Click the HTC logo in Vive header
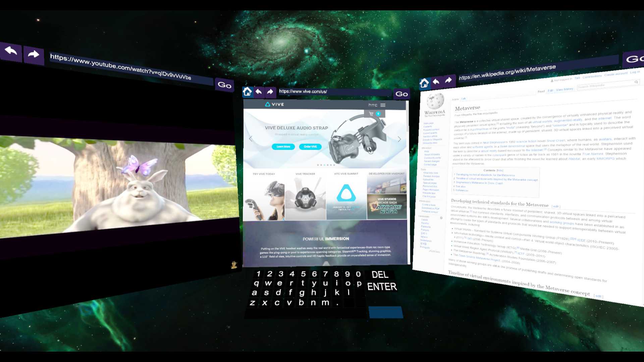This screenshot has height=362, width=644. click(373, 105)
